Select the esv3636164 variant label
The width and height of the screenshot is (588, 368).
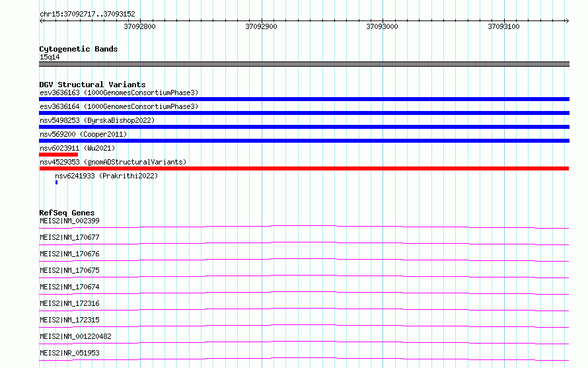(x=119, y=106)
